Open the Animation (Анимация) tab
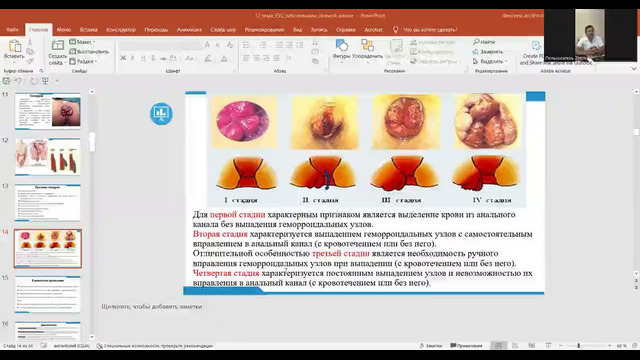Viewport: 640px width, 360px height. (189, 29)
